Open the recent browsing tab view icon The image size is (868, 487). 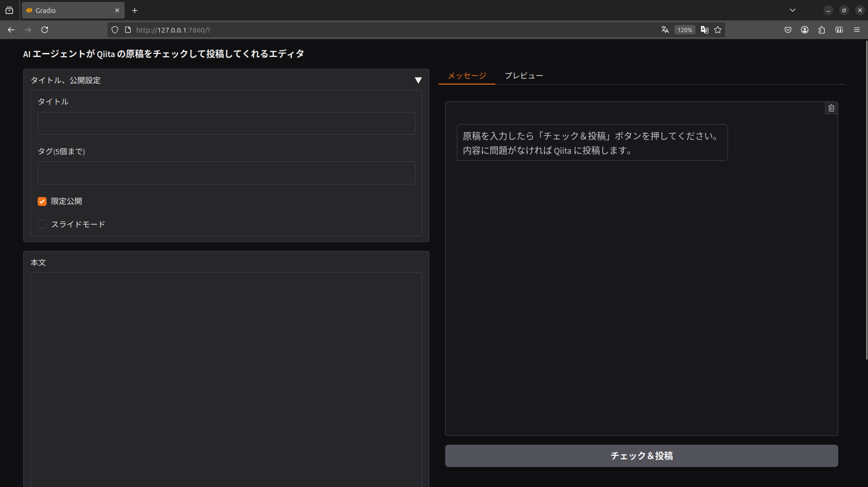coord(9,10)
